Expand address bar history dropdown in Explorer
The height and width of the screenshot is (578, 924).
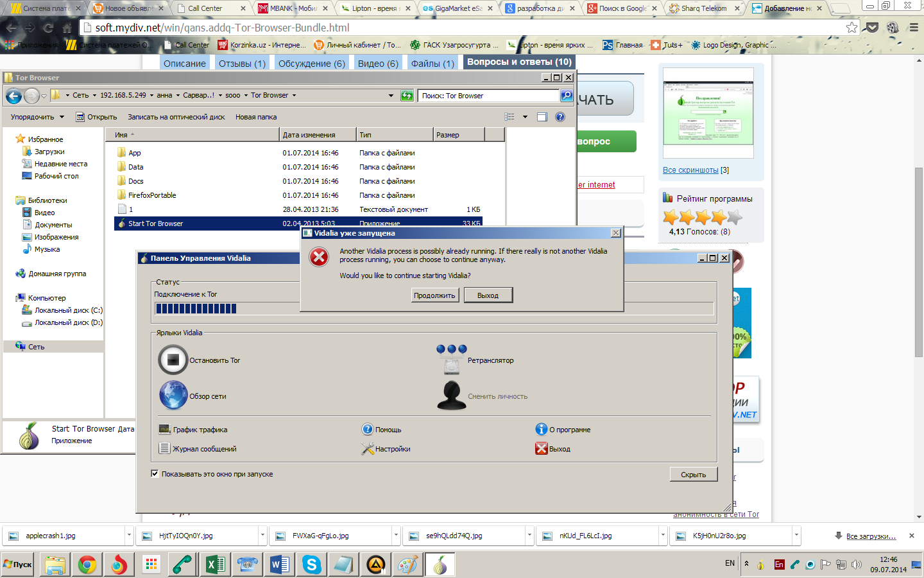coord(391,96)
